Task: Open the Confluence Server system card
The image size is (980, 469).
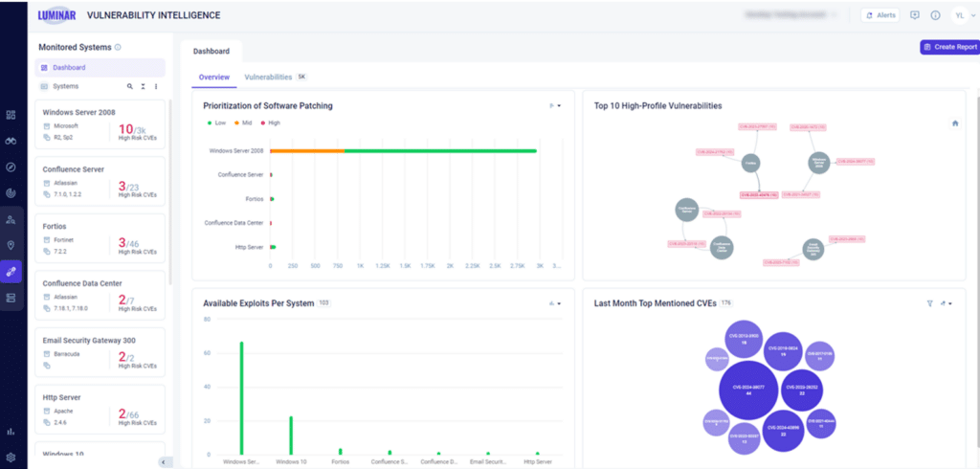Action: (x=100, y=182)
